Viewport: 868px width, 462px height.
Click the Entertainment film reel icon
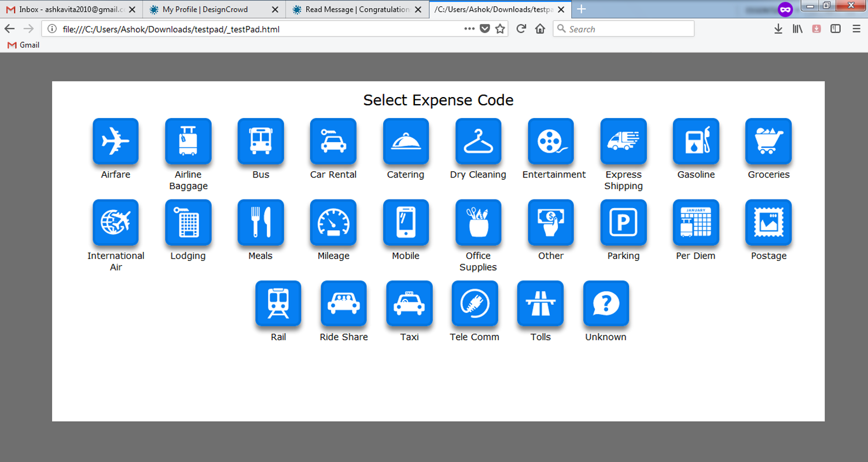coord(551,141)
